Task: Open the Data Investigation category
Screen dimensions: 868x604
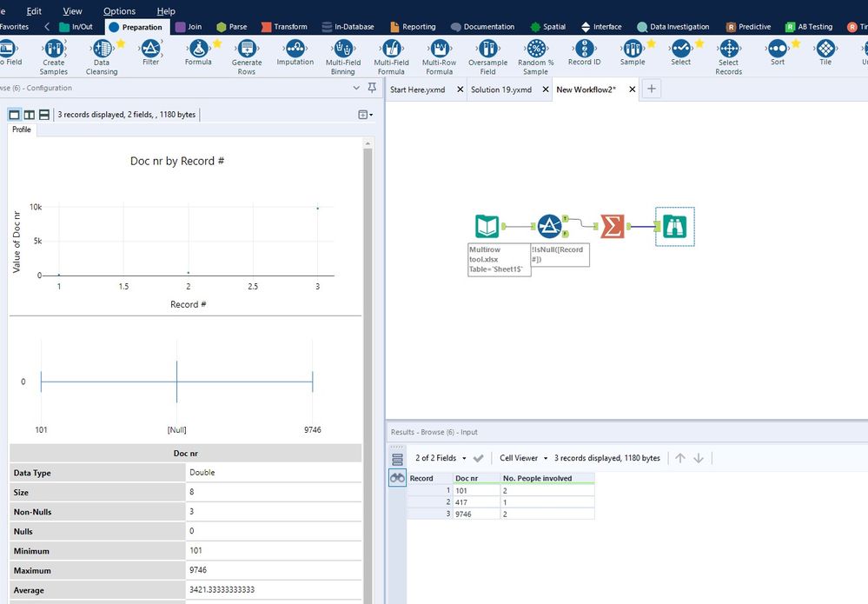Action: pyautogui.click(x=673, y=27)
